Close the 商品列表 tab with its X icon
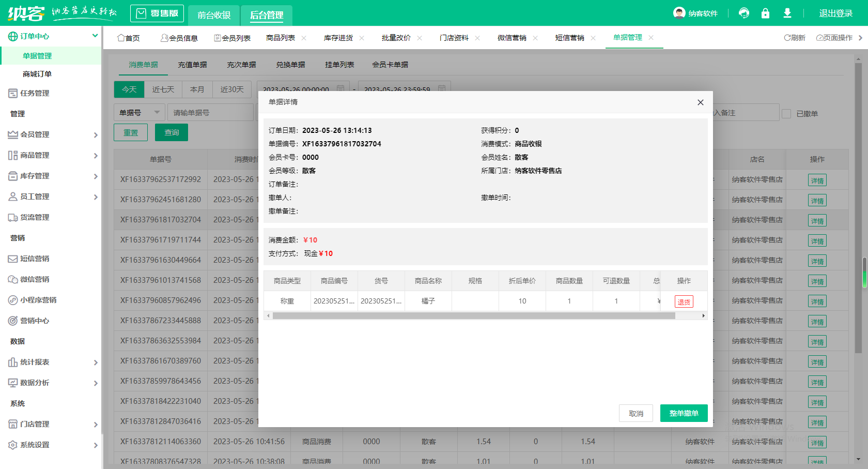Viewport: 868px width, 469px height. coord(304,38)
